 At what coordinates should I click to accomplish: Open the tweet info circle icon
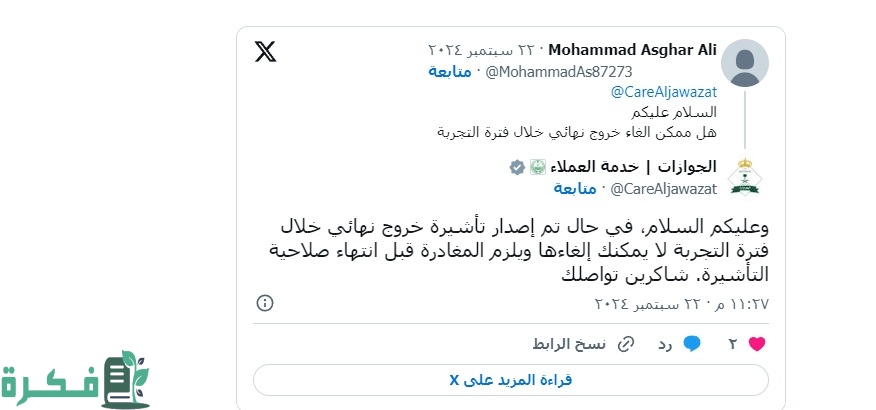coord(265,302)
